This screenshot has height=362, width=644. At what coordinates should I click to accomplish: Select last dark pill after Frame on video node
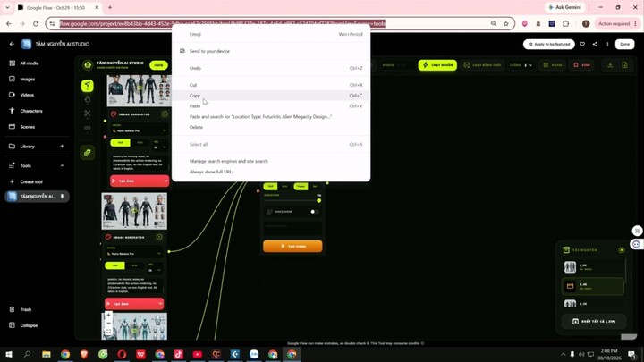click(x=315, y=186)
